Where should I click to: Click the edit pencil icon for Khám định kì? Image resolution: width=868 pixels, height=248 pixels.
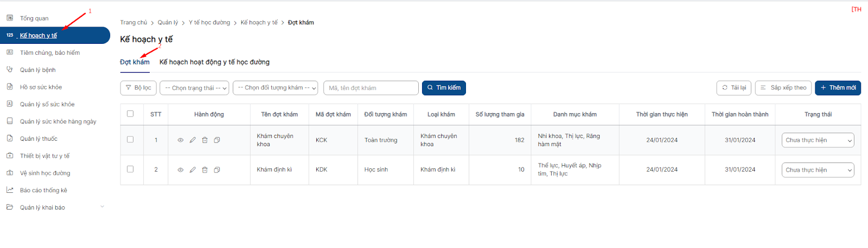coord(193,170)
